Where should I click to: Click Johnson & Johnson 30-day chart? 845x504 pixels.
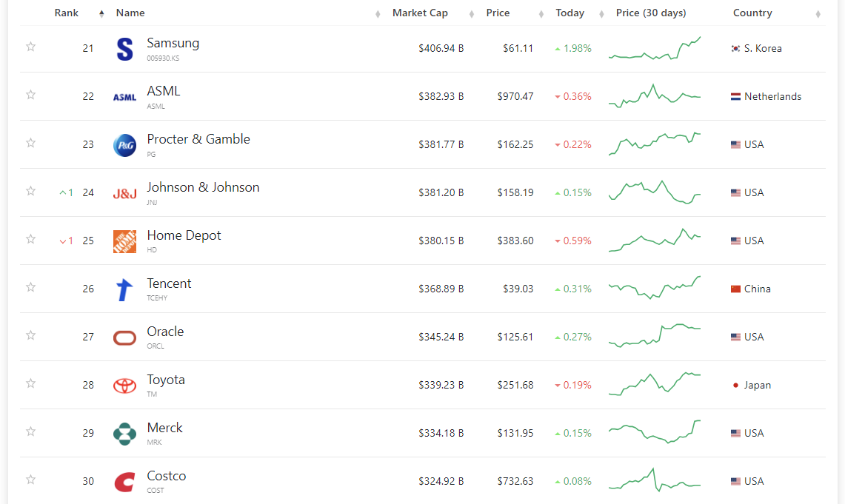[655, 192]
